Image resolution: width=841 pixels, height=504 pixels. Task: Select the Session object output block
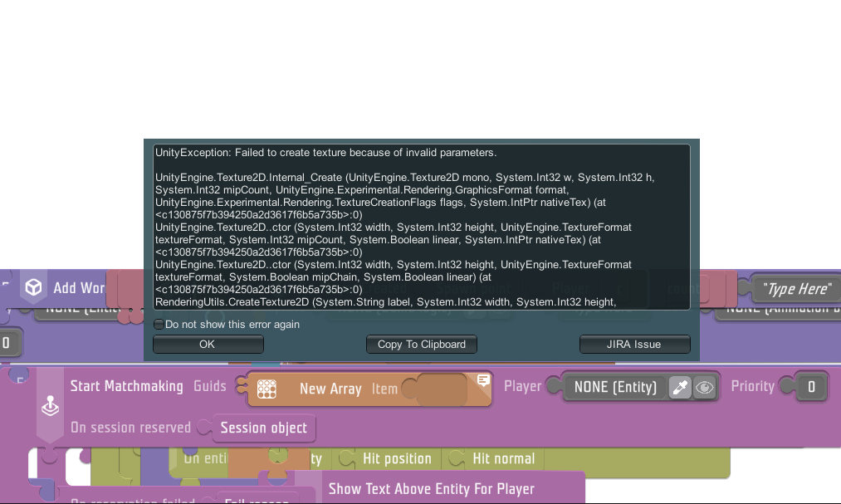coord(264,428)
